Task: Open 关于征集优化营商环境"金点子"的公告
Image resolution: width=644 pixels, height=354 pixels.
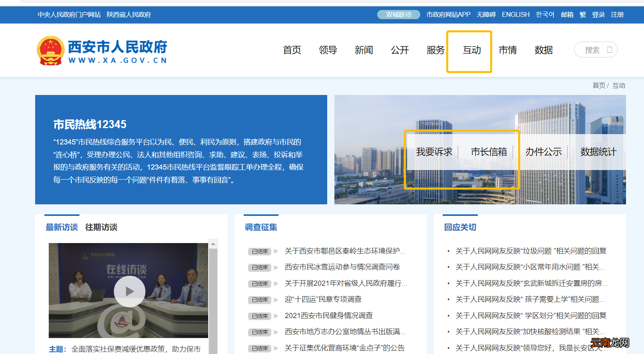Action: point(345,348)
